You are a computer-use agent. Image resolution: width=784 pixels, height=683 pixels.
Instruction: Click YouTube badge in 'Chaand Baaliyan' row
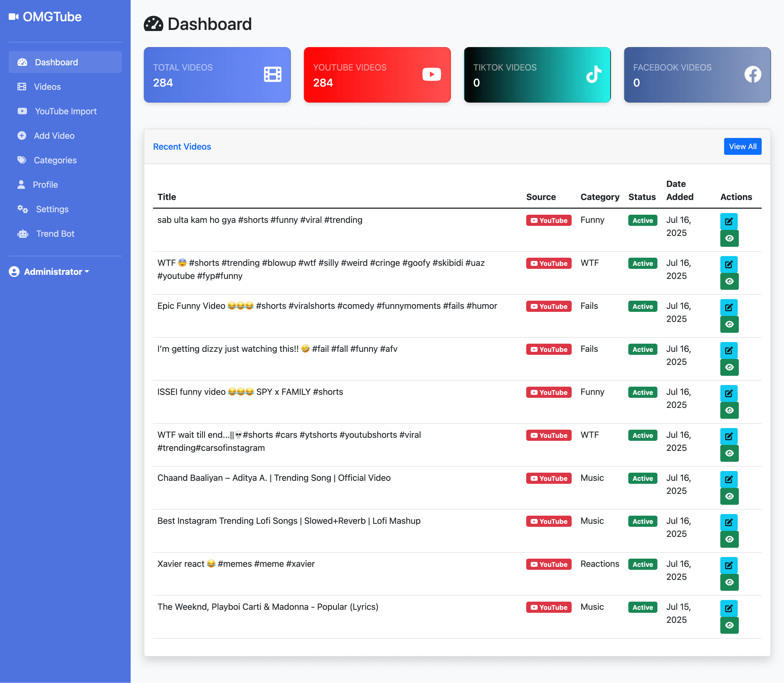[x=548, y=479]
